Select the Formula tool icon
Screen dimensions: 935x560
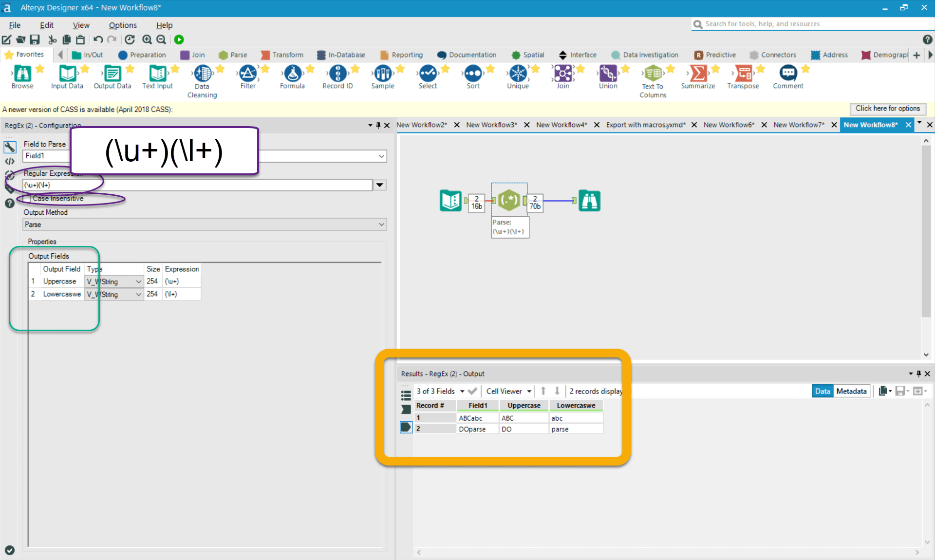click(x=293, y=74)
